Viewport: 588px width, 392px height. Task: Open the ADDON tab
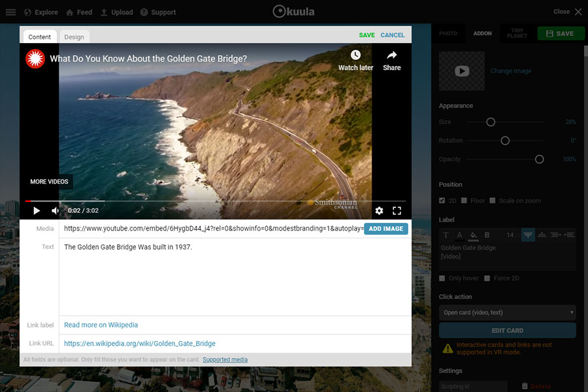(x=483, y=33)
